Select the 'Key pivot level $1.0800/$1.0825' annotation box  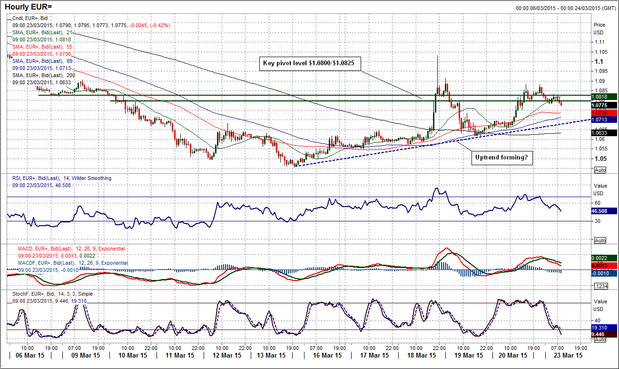310,63
